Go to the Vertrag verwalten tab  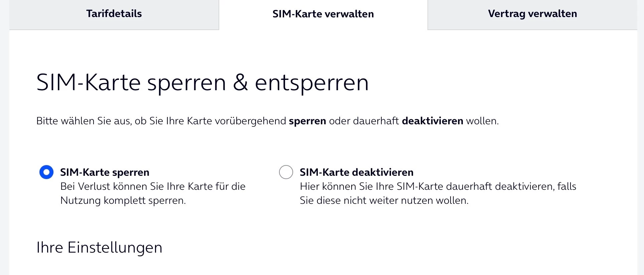pos(532,14)
